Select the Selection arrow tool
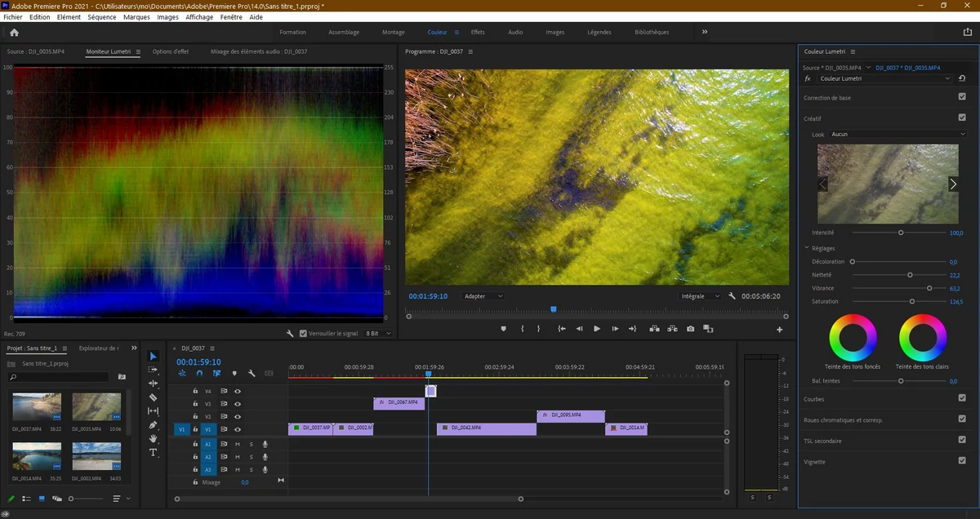Viewport: 980px width, 519px height. [x=153, y=356]
